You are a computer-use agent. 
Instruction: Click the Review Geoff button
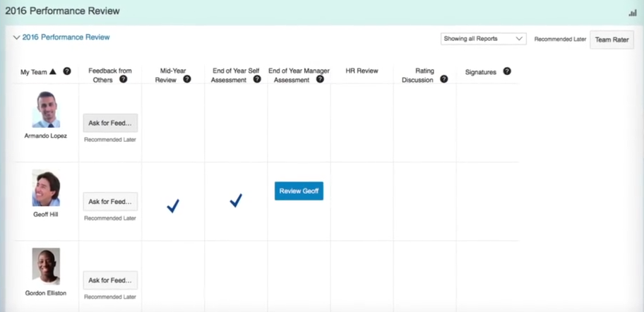pyautogui.click(x=299, y=191)
